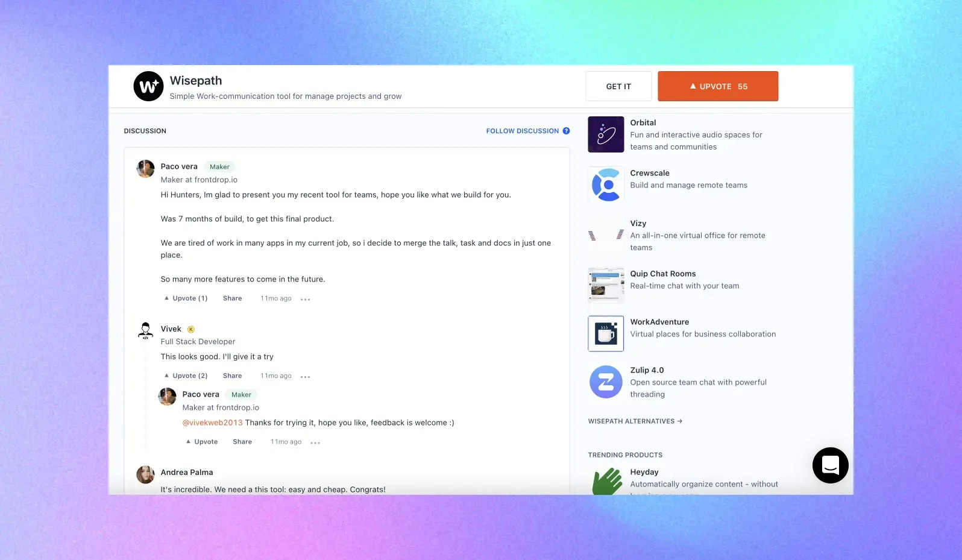Open the Vizy product title

638,223
